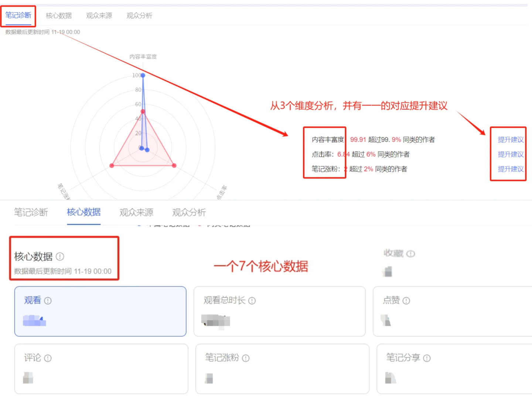Viewport: 532px width, 399px height.
Task: Select the 笔记涨粉 data card
Action: (x=282, y=369)
